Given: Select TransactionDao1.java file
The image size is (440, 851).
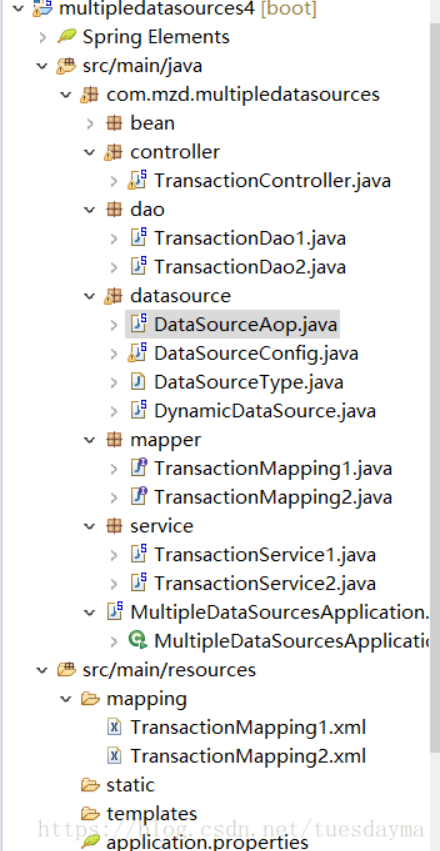Looking at the screenshot, I should click(250, 238).
